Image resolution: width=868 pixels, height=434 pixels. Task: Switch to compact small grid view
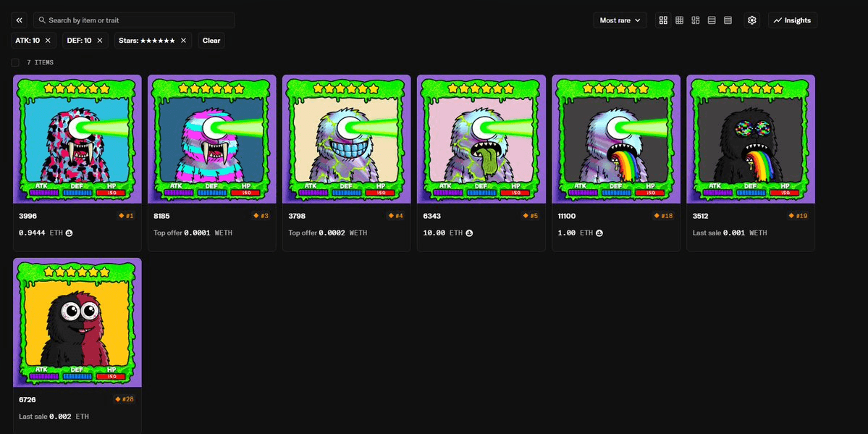coord(679,20)
